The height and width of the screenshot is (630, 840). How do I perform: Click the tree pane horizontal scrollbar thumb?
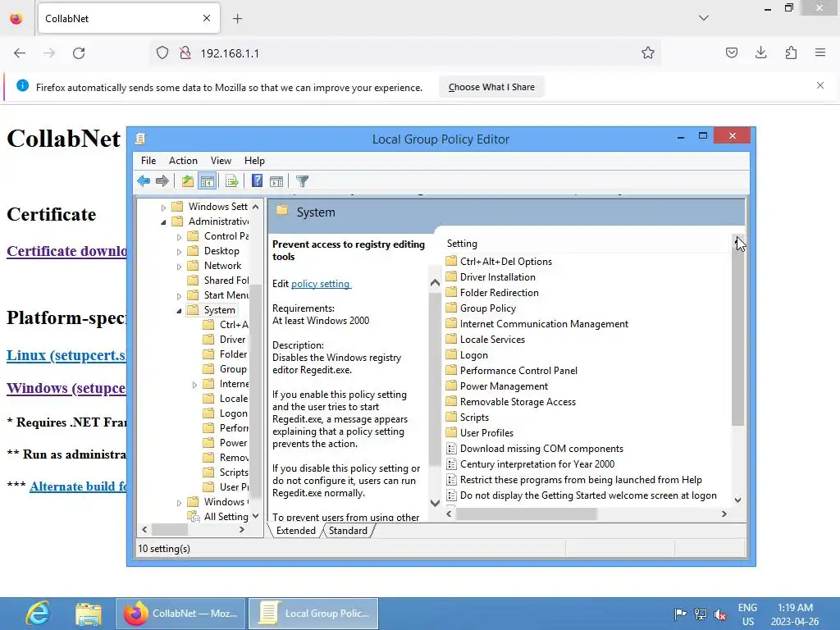(x=169, y=529)
